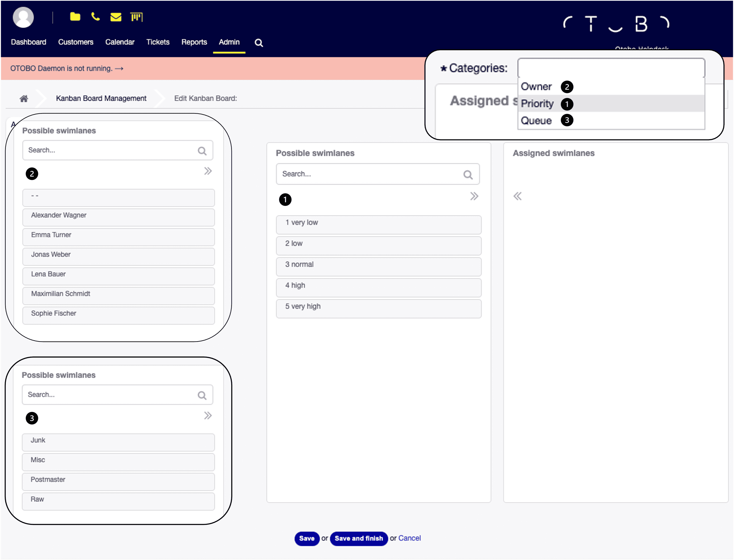Select Owner in Categories list
734x560 pixels.
point(611,87)
